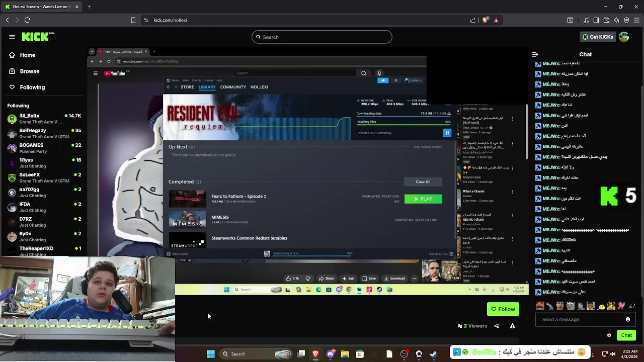
Task: Open Leo AI sparkle icon
Action: (x=616, y=20)
